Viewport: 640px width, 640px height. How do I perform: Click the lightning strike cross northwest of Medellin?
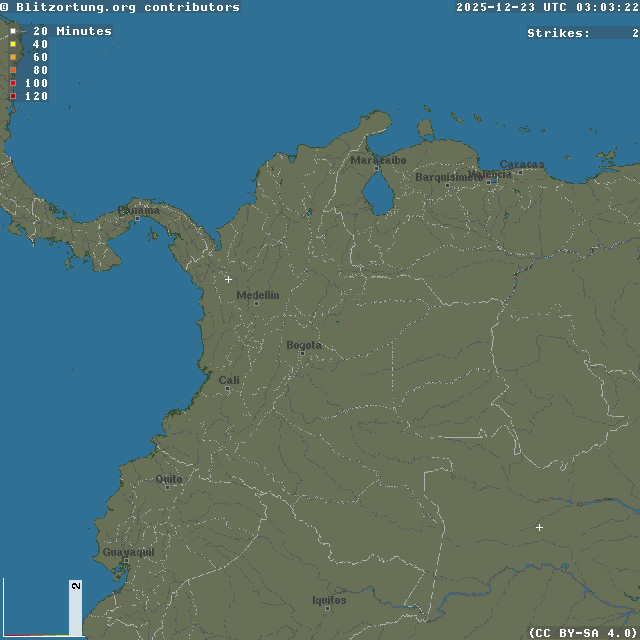[228, 279]
